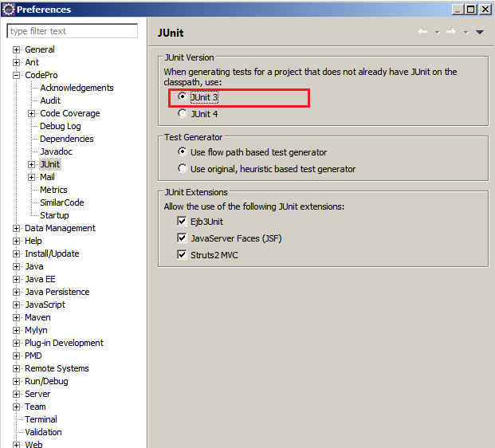Maximize the Preferences window

471,10
